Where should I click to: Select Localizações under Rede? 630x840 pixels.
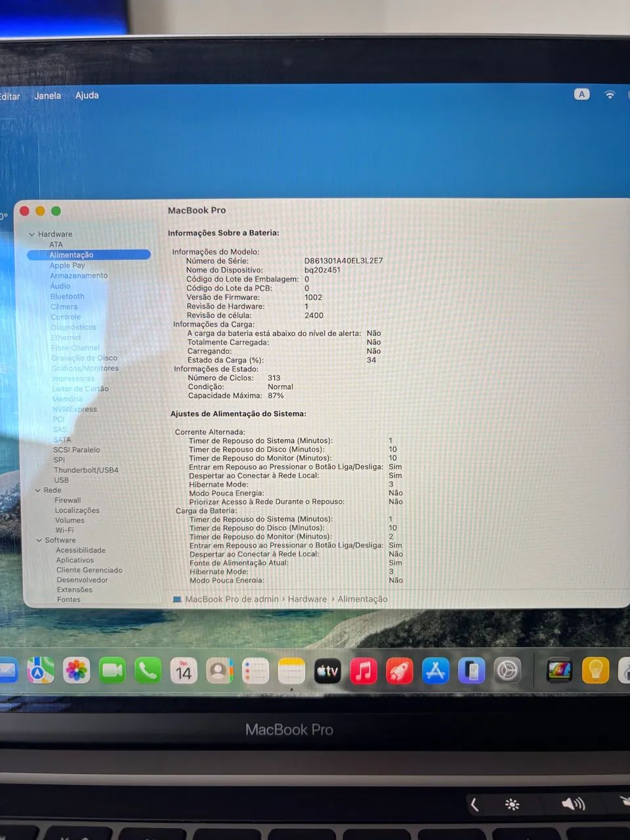click(x=77, y=510)
